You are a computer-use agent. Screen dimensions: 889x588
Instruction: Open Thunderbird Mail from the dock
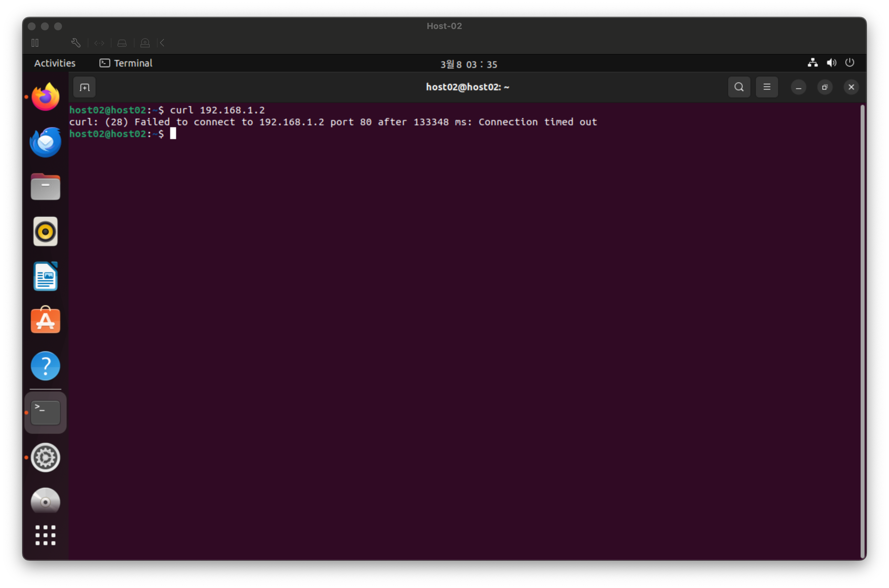(46, 142)
